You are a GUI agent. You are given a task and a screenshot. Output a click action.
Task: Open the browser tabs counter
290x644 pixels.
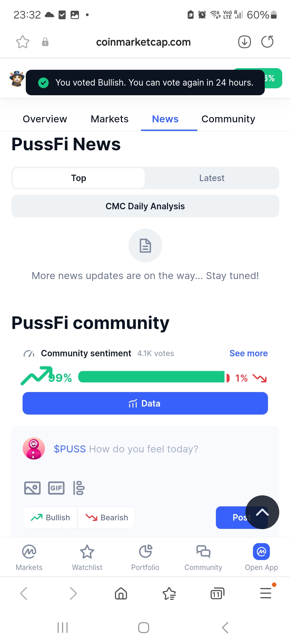[217, 593]
